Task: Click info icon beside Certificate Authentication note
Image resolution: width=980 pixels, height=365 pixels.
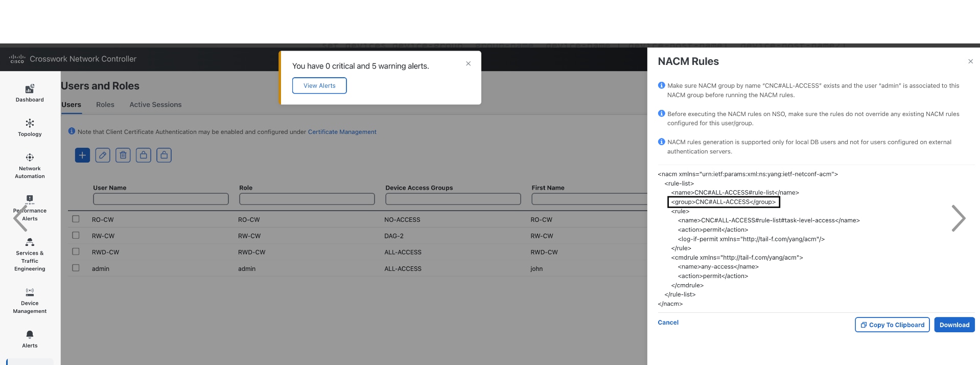Action: [72, 131]
